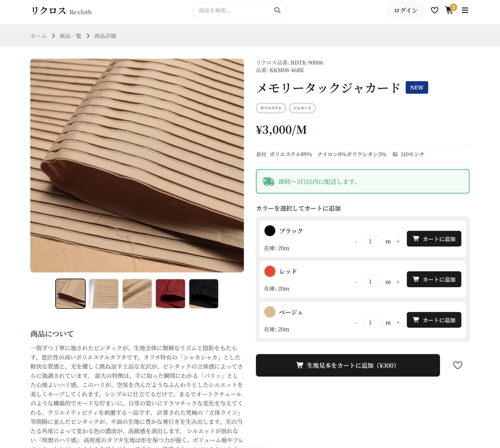Select the red color swatch

click(270, 271)
